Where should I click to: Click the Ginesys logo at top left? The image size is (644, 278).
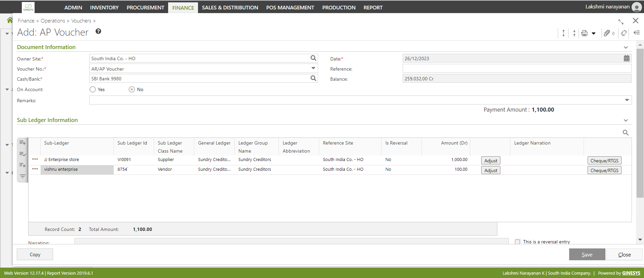point(28,7)
